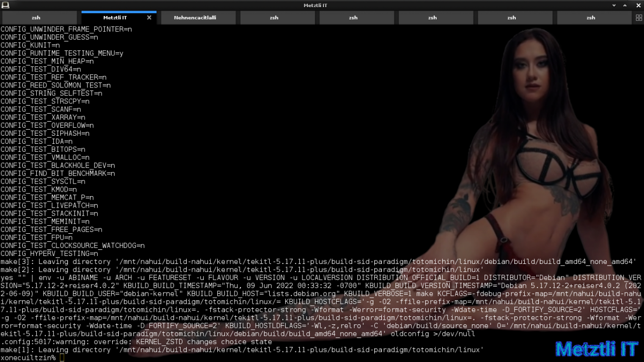Select the Metztli IT tab
644x362 pixels.
coord(115,18)
